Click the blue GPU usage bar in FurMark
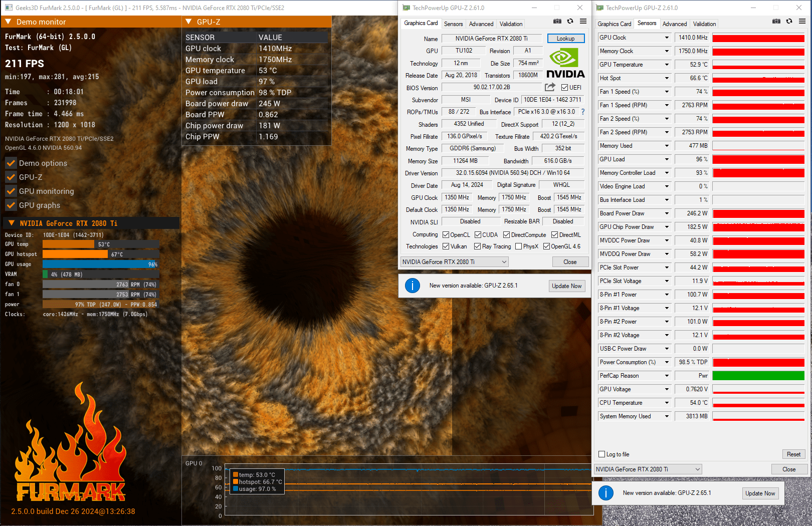Viewport: 812px width, 526px height. tap(100, 265)
